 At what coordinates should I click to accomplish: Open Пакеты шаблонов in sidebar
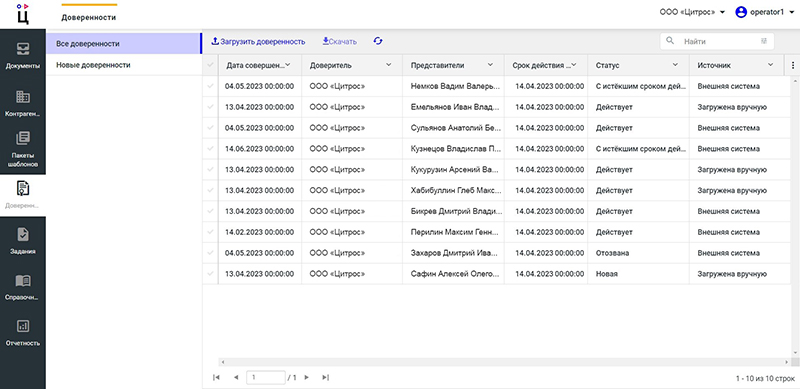(x=22, y=149)
